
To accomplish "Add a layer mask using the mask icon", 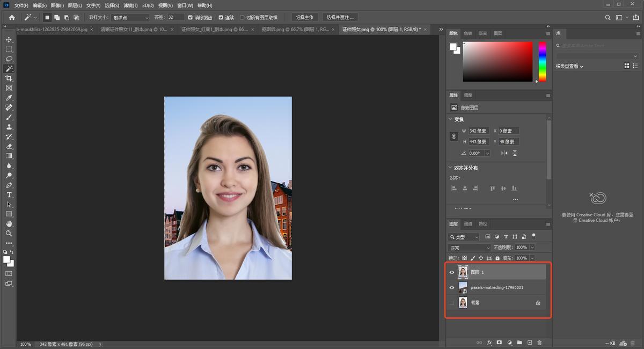I will point(499,343).
